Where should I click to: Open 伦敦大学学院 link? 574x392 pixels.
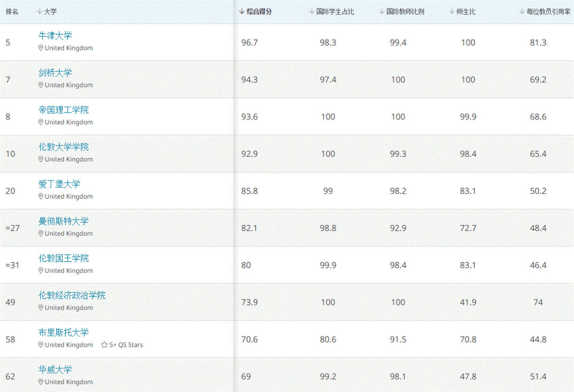point(64,147)
